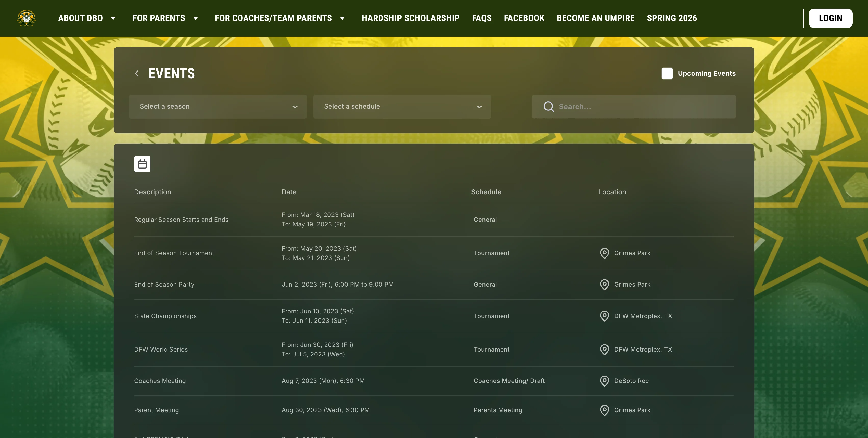Screen dimensions: 868x438
Task: Click the EVENTS heading
Action: pos(172,73)
